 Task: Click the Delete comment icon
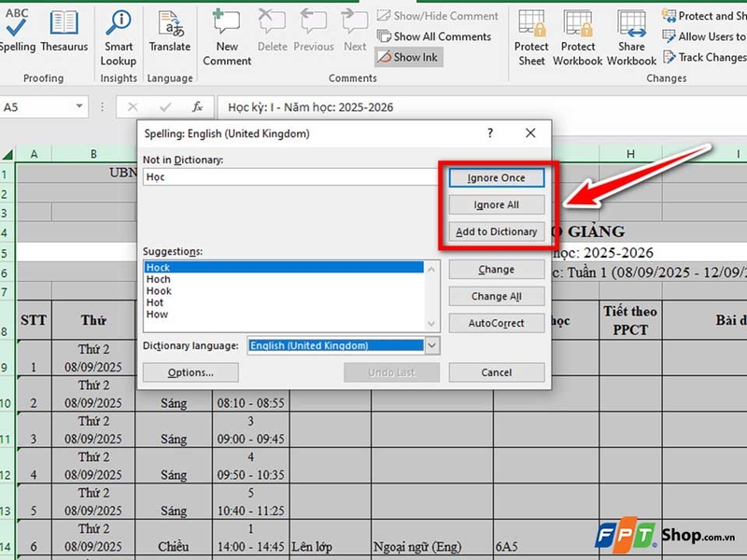[x=273, y=30]
